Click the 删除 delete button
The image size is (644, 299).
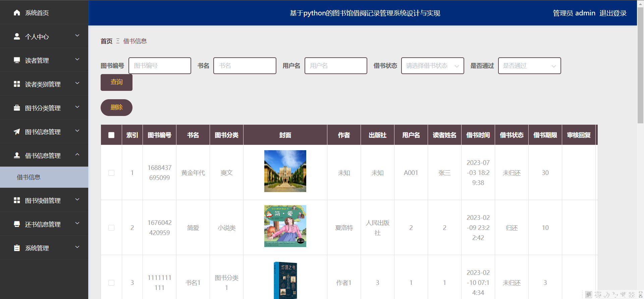coord(116,108)
